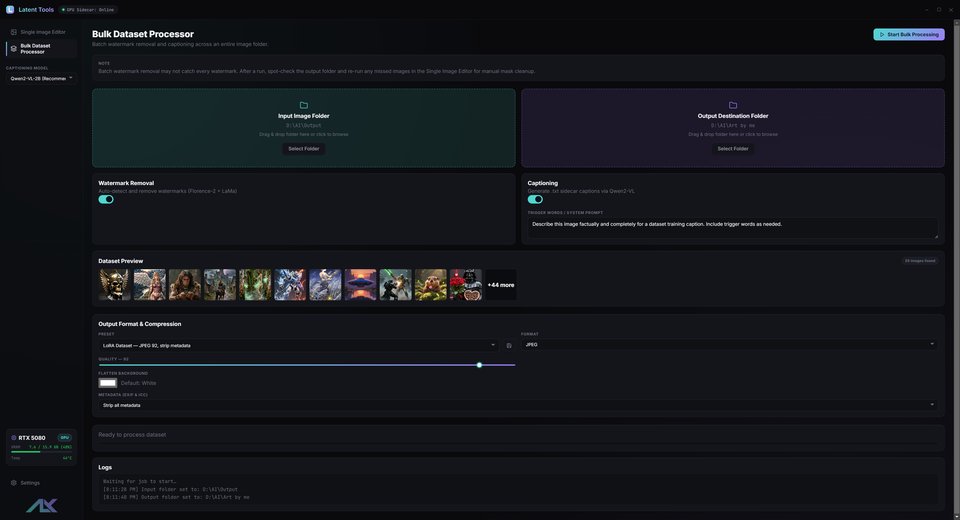Click the teal Input Image Folder icon
This screenshot has width=960, height=520.
304,105
